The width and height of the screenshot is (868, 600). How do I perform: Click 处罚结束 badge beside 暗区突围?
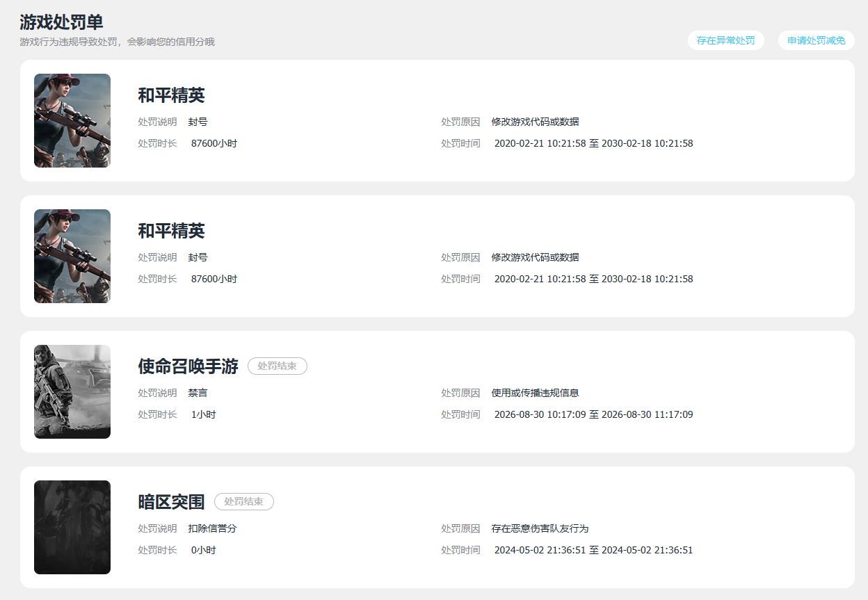pyautogui.click(x=244, y=501)
